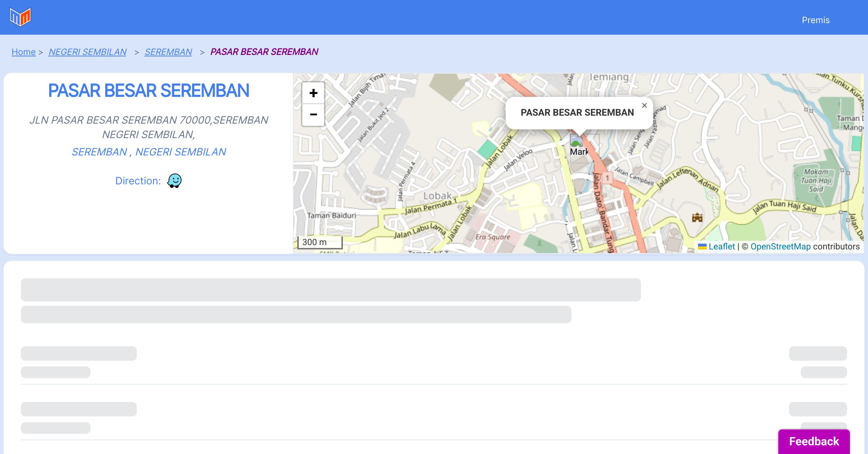The image size is (868, 454).
Task: Open SEREMBAN link below address
Action: (99, 152)
